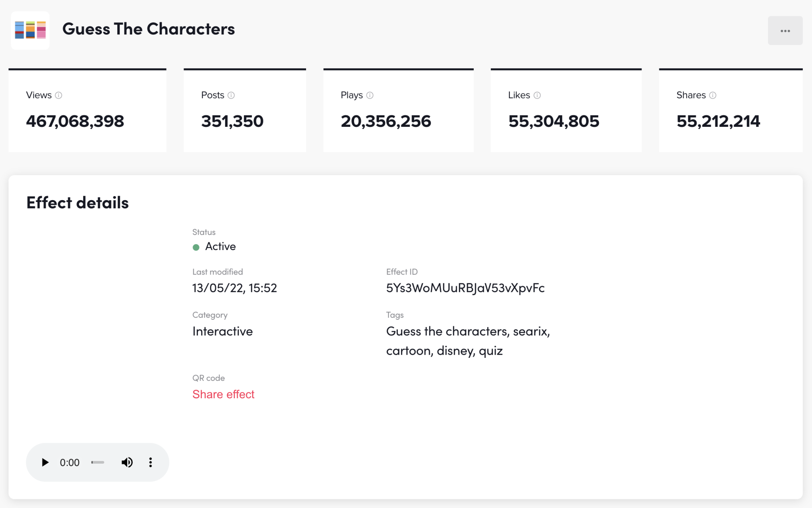Open the audio player's three-dot menu
Image resolution: width=812 pixels, height=508 pixels.
tap(150, 462)
